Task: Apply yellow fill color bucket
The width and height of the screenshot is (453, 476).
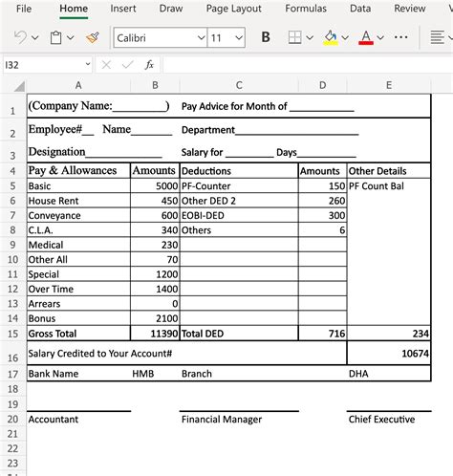Action: [331, 37]
